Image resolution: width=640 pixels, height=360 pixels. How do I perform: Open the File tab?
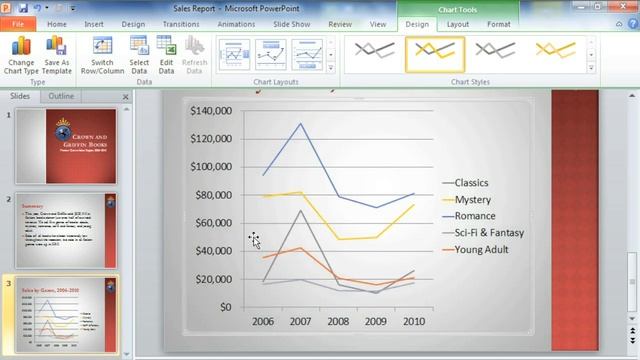[x=18, y=24]
